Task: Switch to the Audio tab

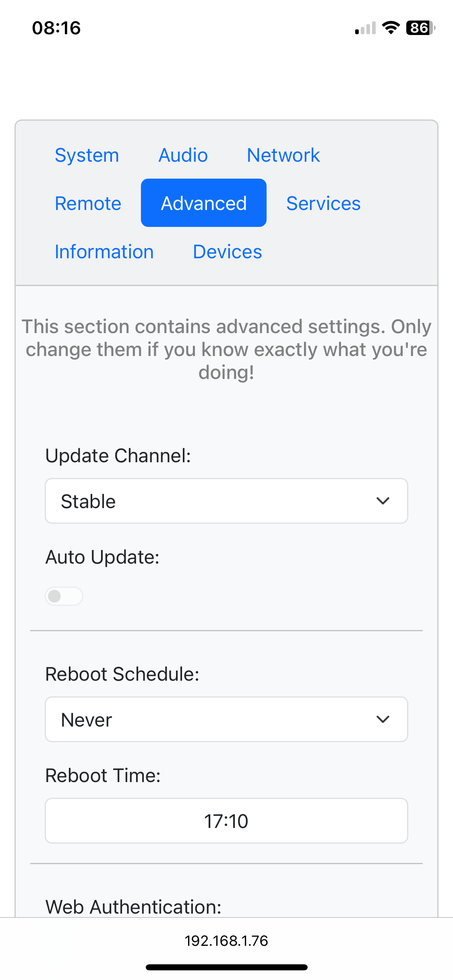Action: coord(183,155)
